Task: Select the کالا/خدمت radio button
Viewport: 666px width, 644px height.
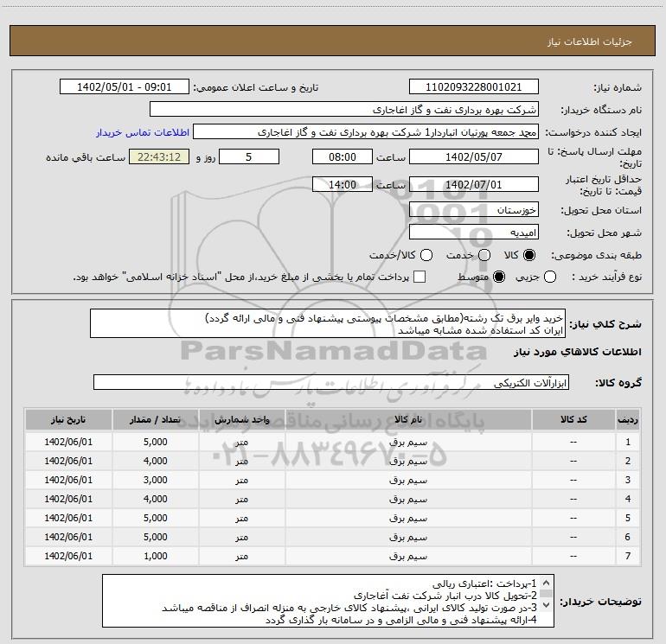Action: pyautogui.click(x=426, y=255)
